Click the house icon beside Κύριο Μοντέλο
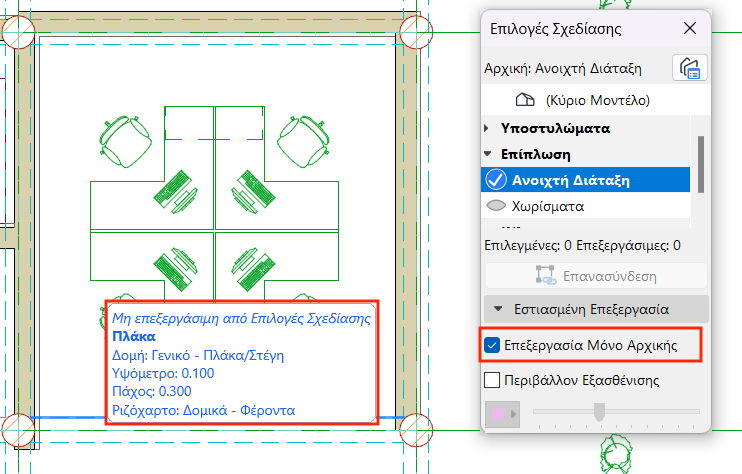 (x=525, y=100)
